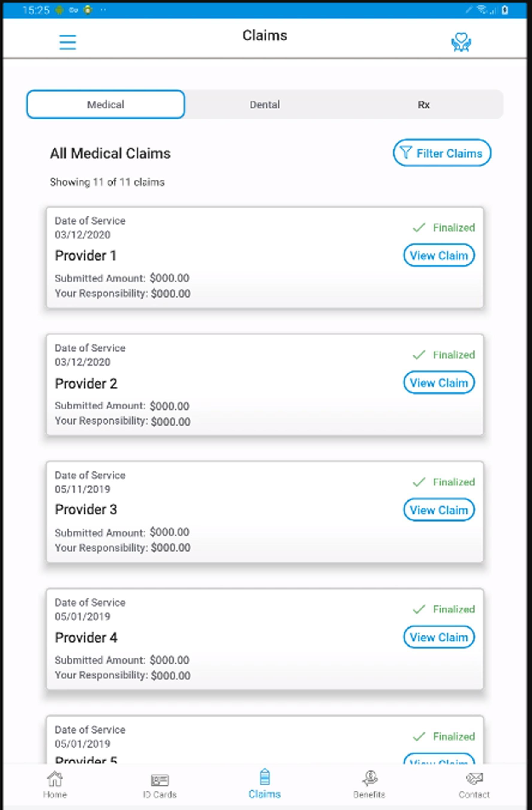Click the funnel icon in Filter Claims
532x810 pixels.
(405, 152)
